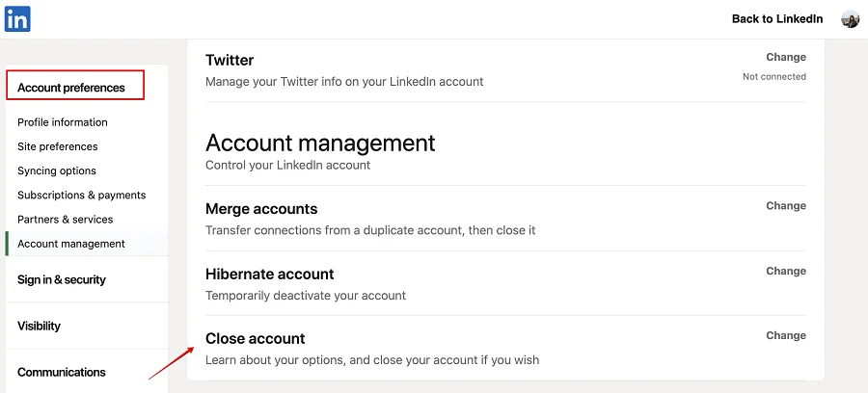Open Partners & services
This screenshot has width=868, height=393.
tap(66, 219)
